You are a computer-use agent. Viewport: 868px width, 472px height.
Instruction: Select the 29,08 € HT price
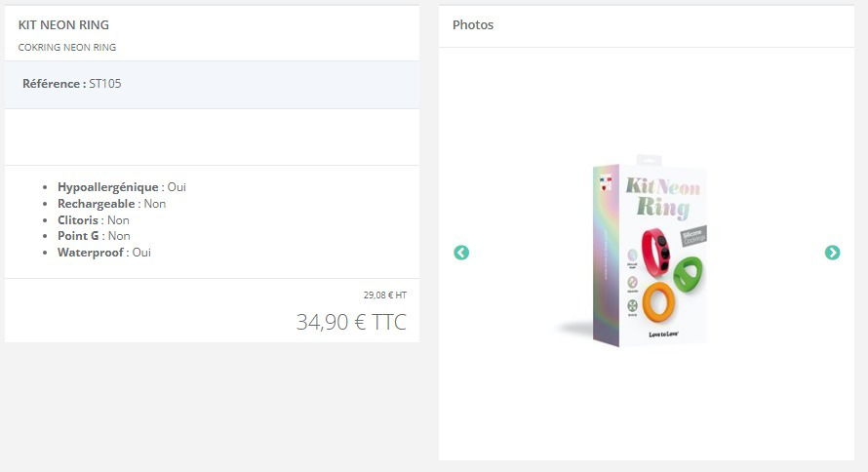tap(384, 295)
